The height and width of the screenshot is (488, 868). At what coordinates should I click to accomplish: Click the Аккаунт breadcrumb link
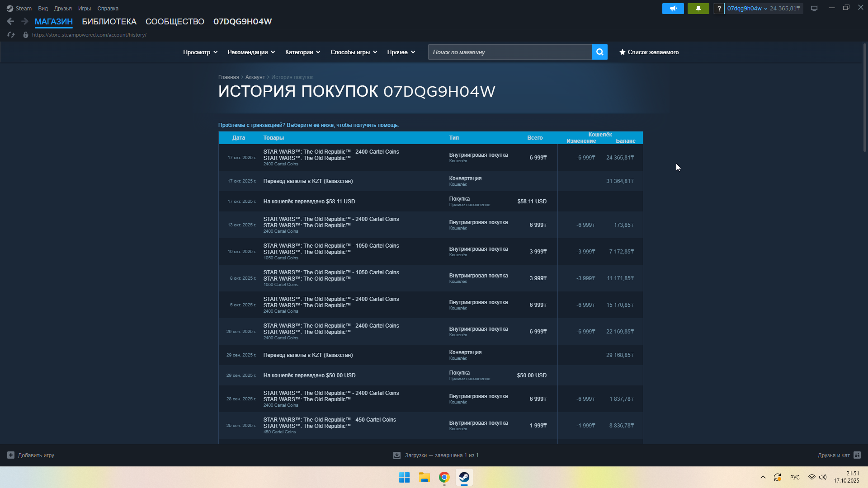coord(255,77)
